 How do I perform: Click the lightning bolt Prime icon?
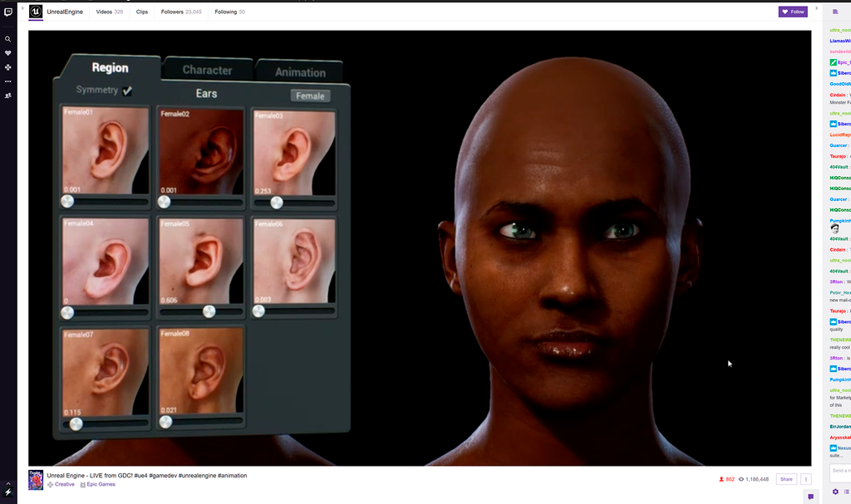(8, 492)
